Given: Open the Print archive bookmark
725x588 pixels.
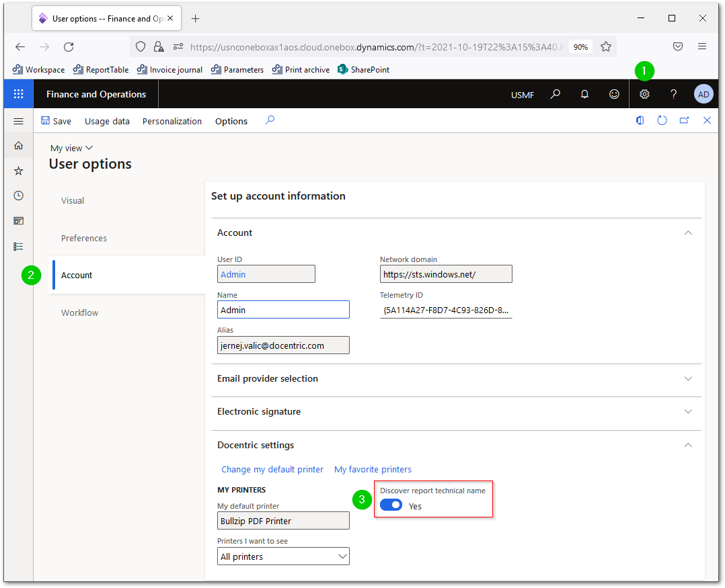Looking at the screenshot, I should coord(301,70).
